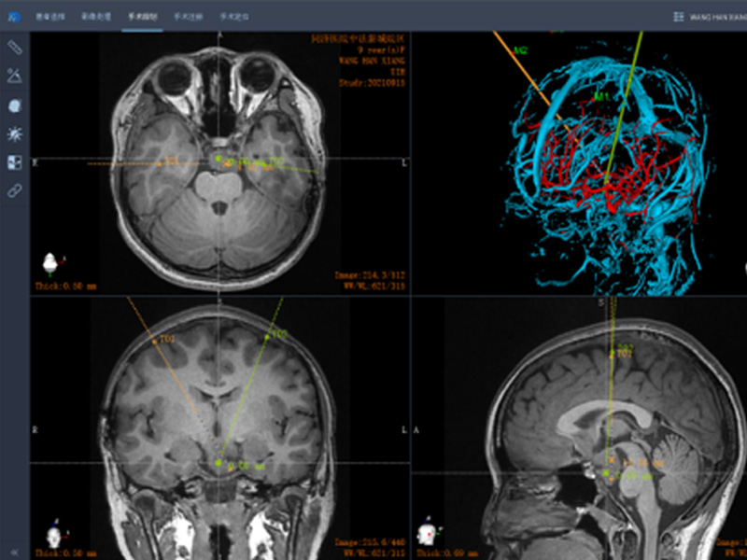Click the WANG HAN XIANG patient name
747x560 pixels.
point(716,17)
